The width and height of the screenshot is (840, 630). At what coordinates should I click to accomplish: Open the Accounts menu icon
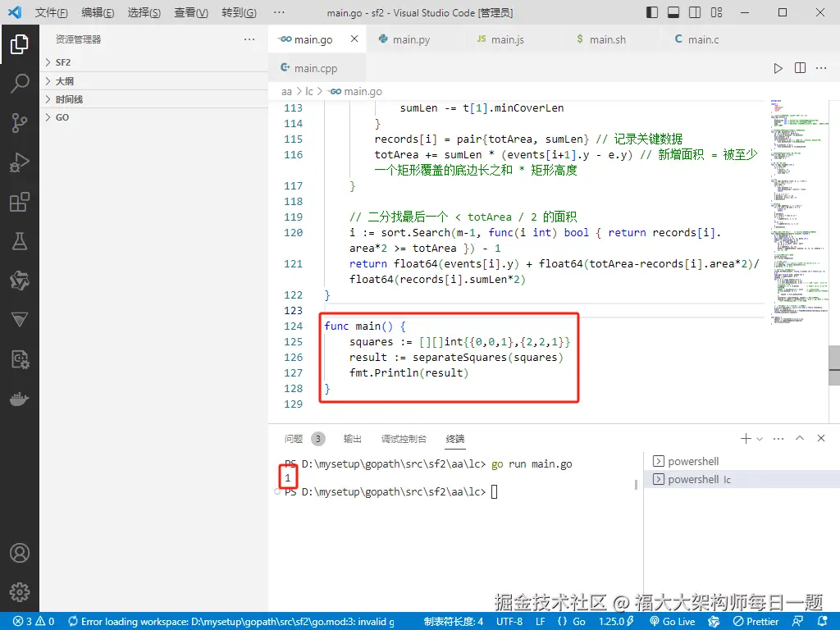[x=20, y=553]
